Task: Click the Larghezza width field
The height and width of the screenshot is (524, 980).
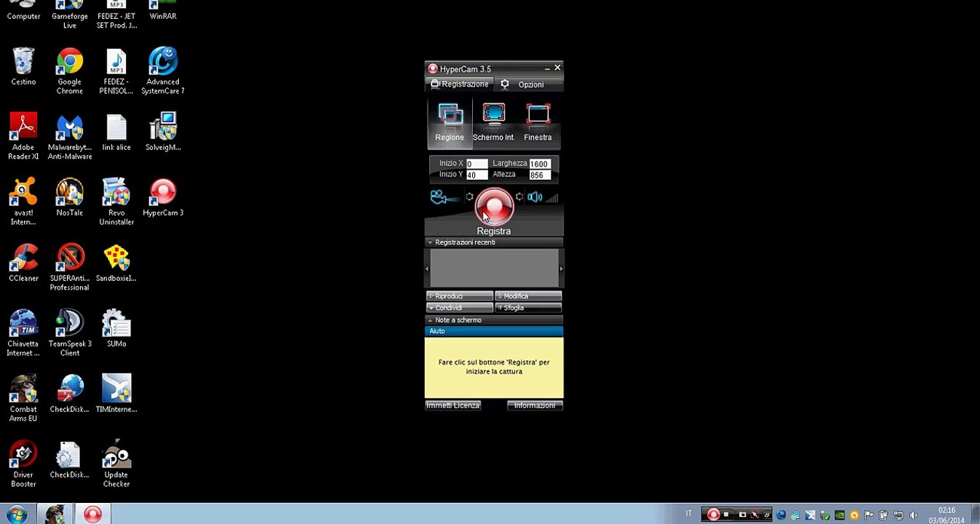Action: 540,164
